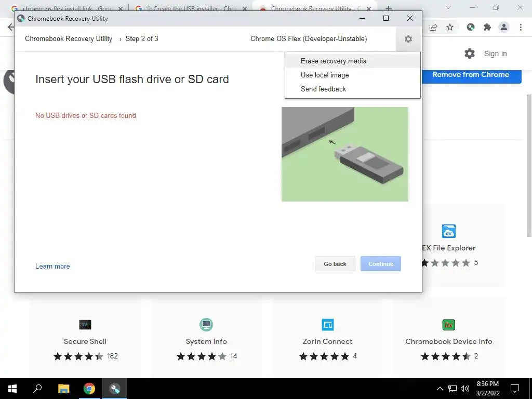Click Recovery Utility extension icon in toolbar
This screenshot has width=532, height=399.
[x=471, y=27]
